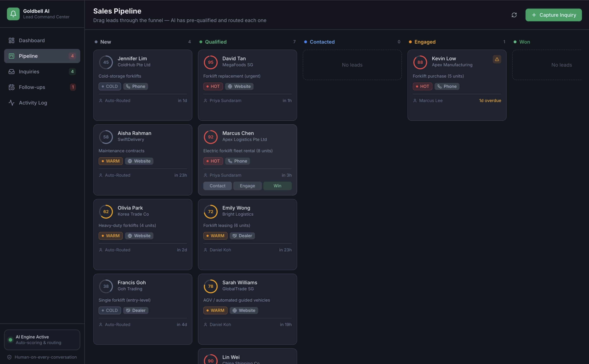View the Activity Log
The width and height of the screenshot is (589, 364).
pos(42,103)
